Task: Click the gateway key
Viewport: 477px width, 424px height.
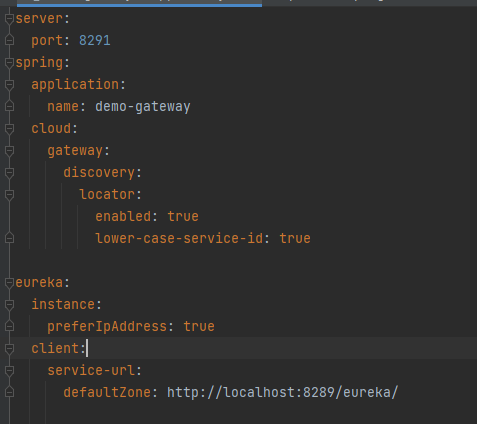Action: tap(75, 151)
